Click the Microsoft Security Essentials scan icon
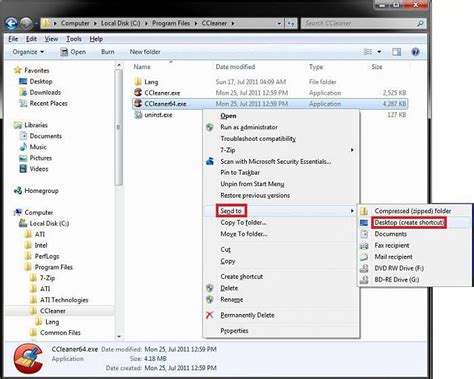The image size is (474, 379). pos(210,161)
